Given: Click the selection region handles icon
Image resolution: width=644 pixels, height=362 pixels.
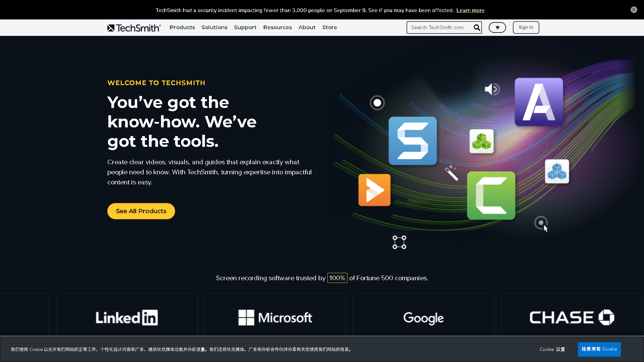Looking at the screenshot, I should pos(399,242).
